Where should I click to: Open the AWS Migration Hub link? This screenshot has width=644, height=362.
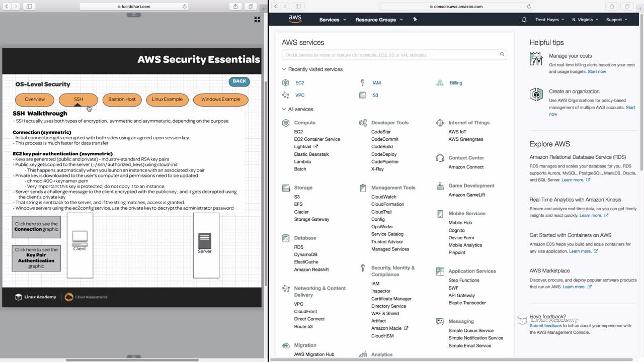314,354
